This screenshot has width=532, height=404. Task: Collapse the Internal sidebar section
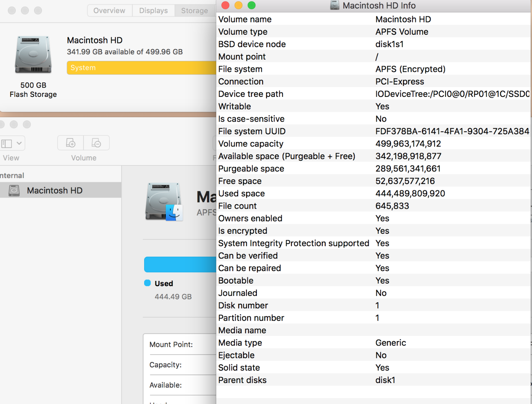[13, 175]
